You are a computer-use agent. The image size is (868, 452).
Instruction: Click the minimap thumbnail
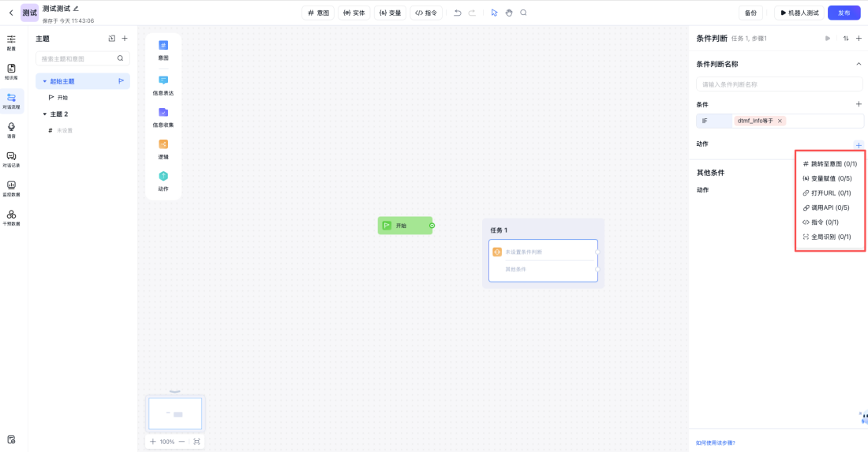click(175, 413)
